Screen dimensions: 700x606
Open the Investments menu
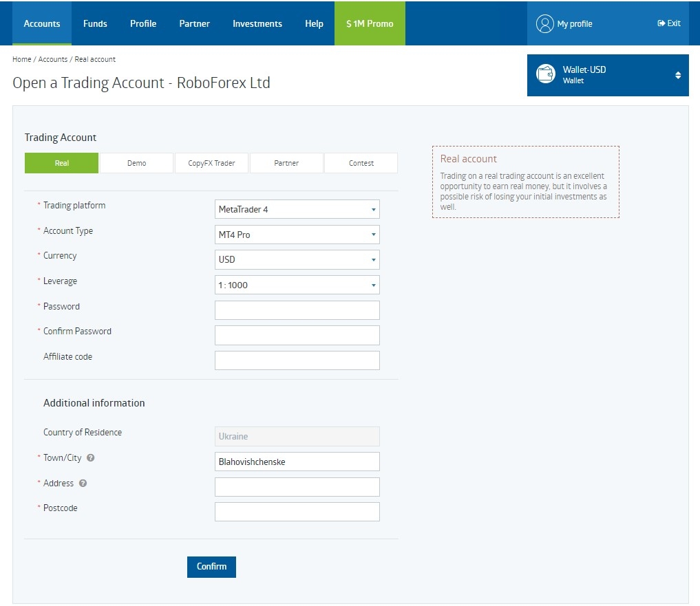click(x=257, y=23)
